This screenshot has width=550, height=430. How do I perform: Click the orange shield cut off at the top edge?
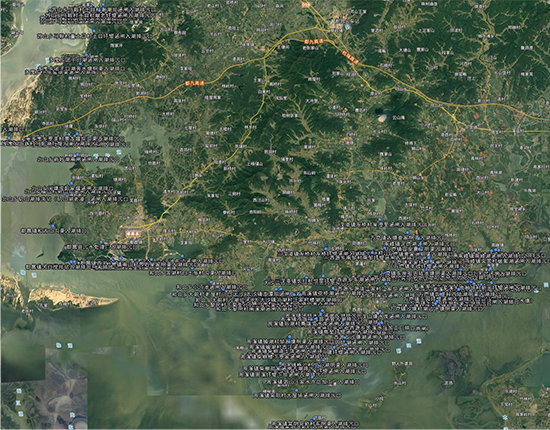pos(306,4)
